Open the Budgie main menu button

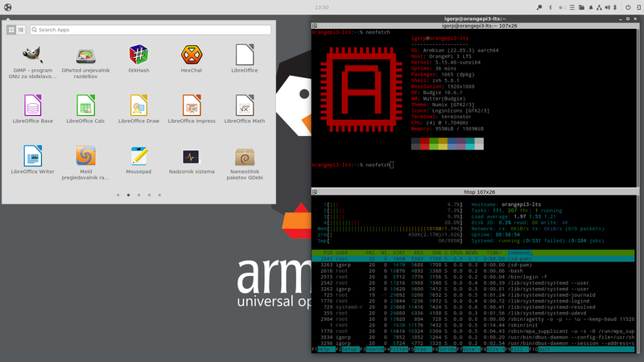[8, 6]
